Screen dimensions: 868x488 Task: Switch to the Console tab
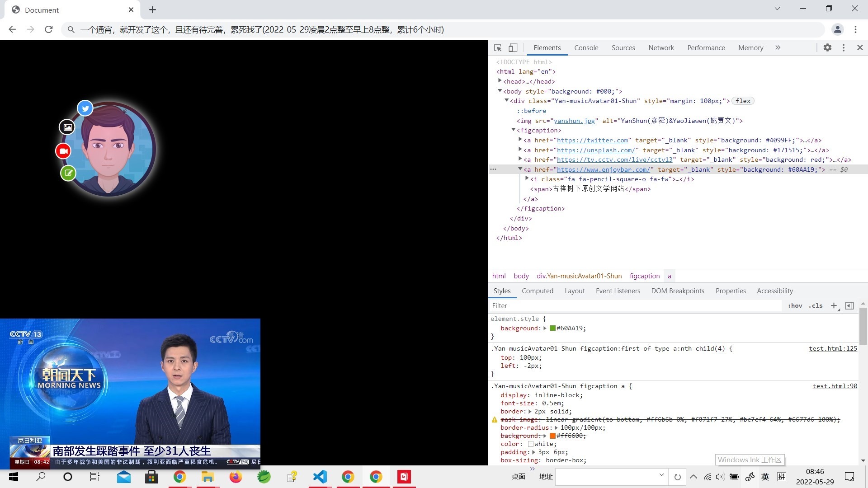point(586,47)
